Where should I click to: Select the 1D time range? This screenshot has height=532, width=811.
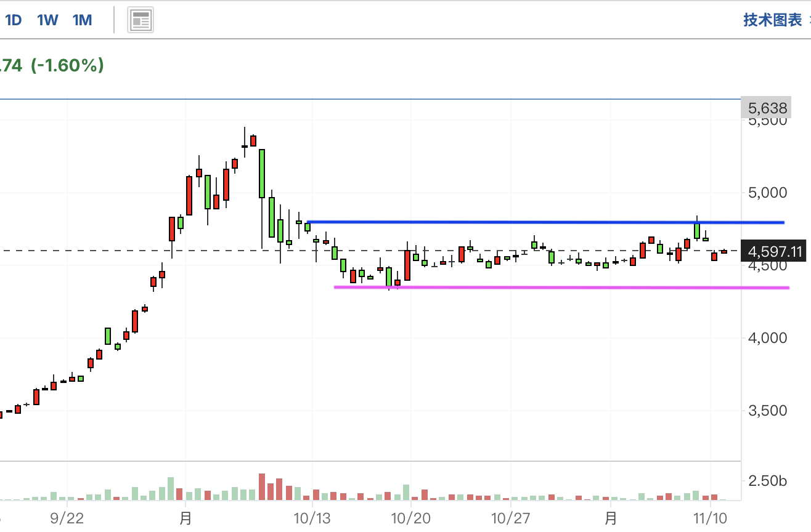pyautogui.click(x=14, y=20)
